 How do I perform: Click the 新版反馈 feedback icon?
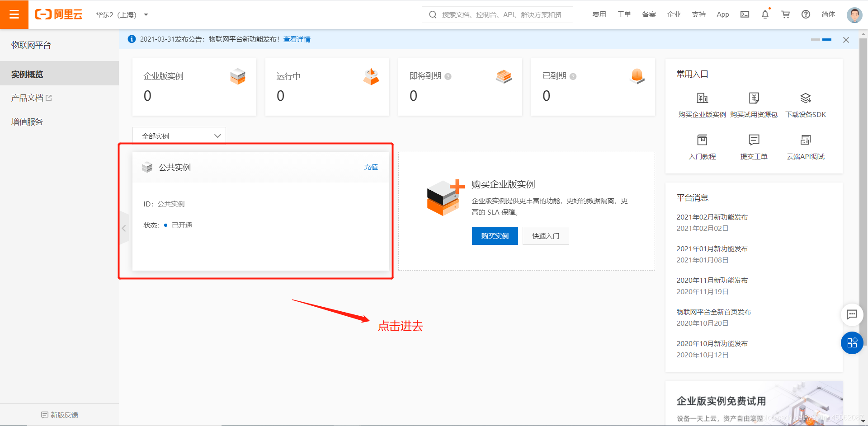(44, 415)
